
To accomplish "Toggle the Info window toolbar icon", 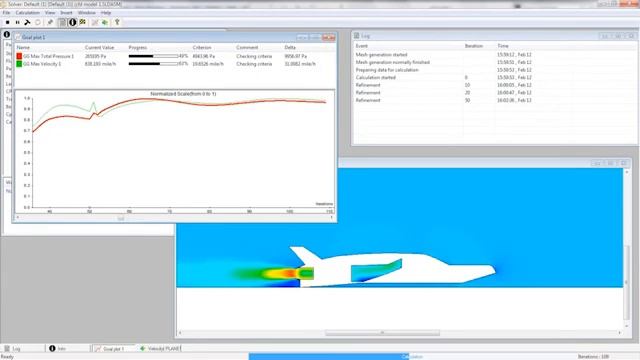I will point(73,22).
